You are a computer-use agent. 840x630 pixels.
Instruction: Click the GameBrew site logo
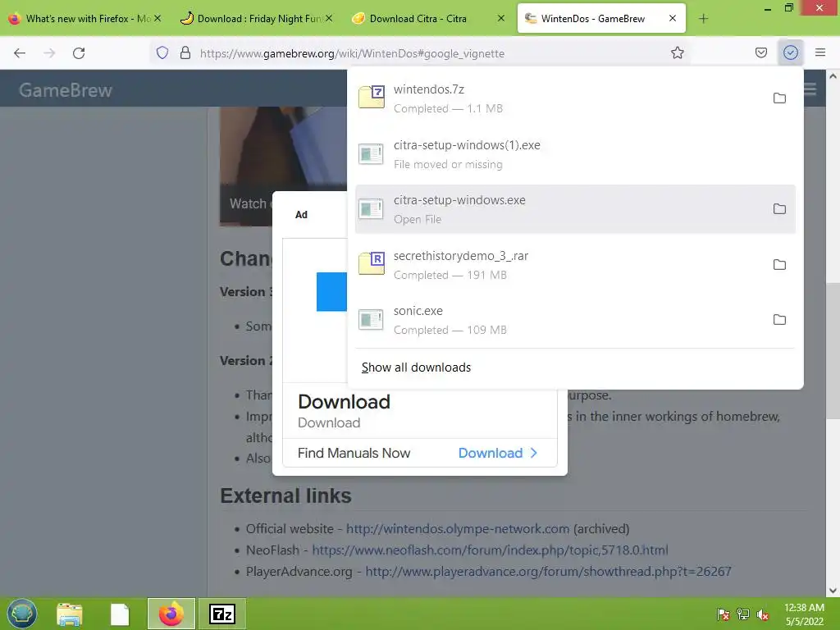[66, 90]
